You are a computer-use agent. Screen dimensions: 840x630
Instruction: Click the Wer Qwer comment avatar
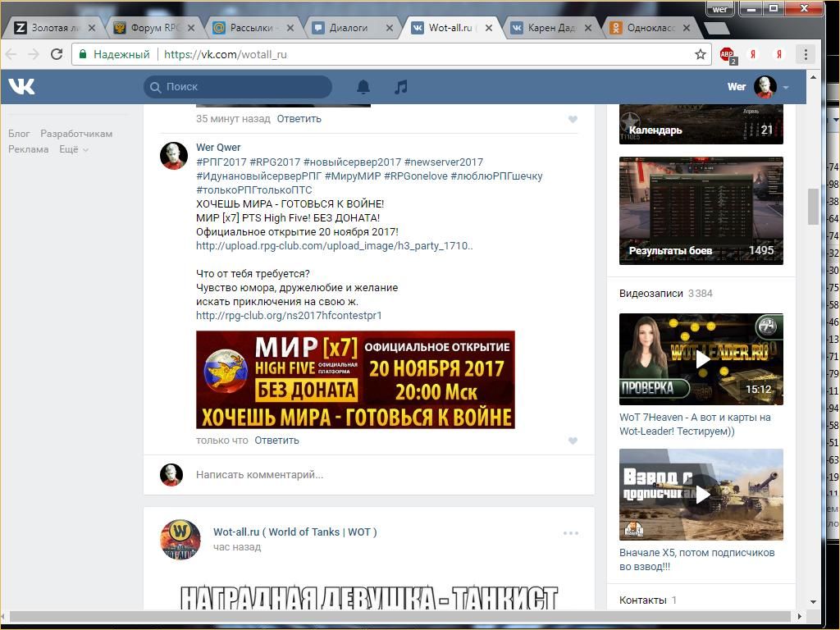(x=174, y=156)
